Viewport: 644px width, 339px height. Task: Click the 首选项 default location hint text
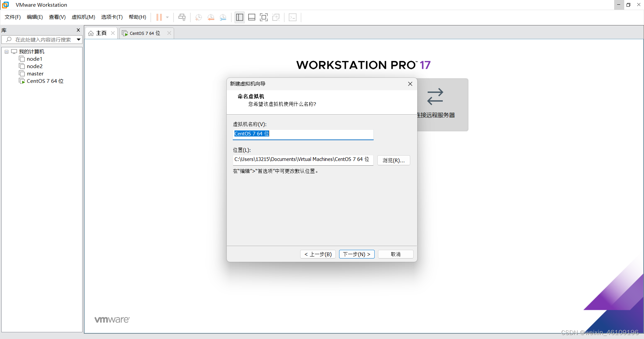[275, 171]
